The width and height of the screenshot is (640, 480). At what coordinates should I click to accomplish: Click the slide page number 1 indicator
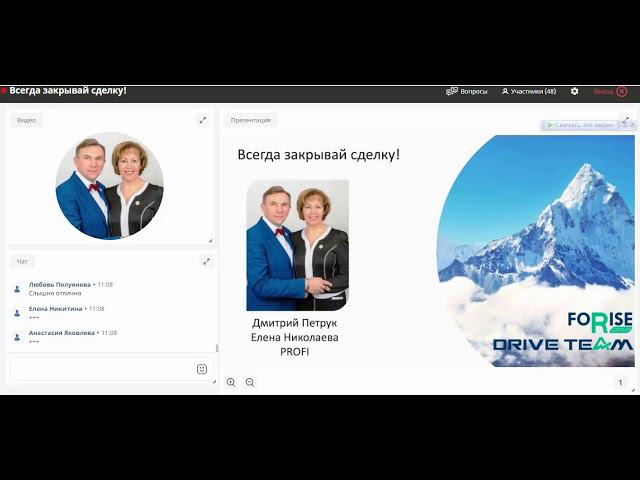(620, 382)
